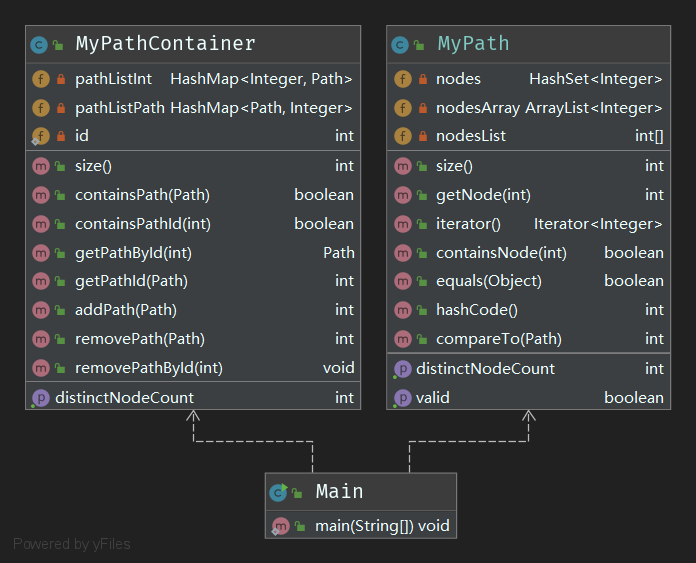Click the MyPath class title
This screenshot has height=563, width=696.
pyautogui.click(x=473, y=44)
